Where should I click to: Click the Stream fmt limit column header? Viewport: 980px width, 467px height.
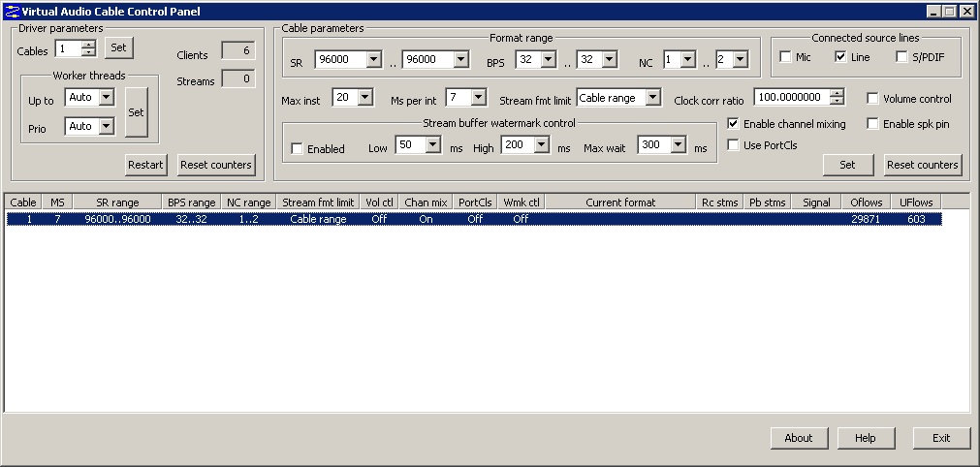(318, 202)
